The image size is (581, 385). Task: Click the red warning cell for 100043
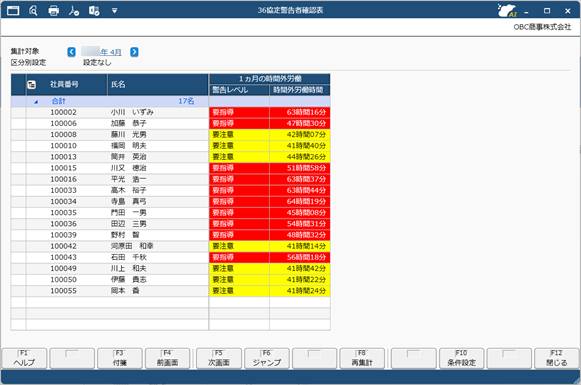(239, 257)
